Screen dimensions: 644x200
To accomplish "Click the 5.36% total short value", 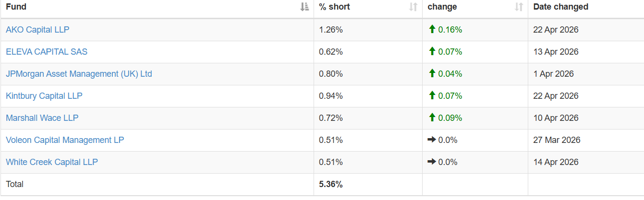I will click(x=331, y=184).
